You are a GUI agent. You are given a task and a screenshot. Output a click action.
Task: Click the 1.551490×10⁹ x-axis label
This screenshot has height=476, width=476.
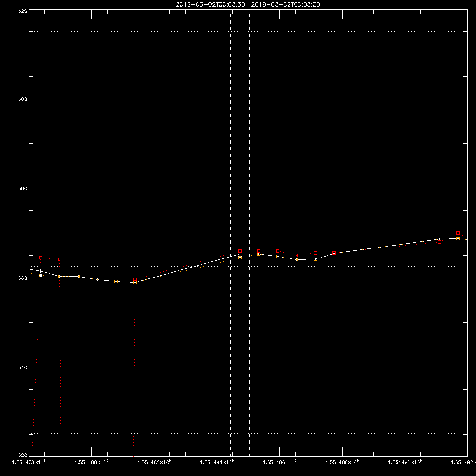pos(405,462)
